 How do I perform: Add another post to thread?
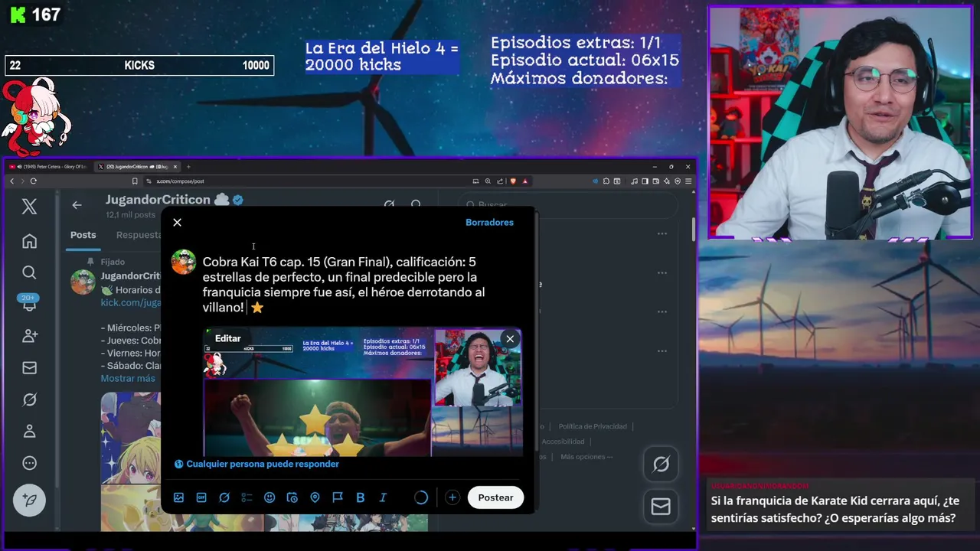pos(452,497)
